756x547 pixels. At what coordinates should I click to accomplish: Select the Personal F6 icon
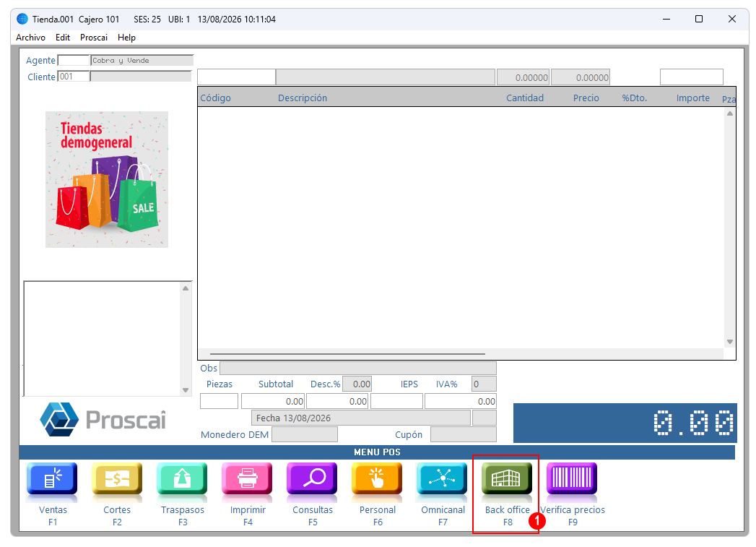click(377, 480)
